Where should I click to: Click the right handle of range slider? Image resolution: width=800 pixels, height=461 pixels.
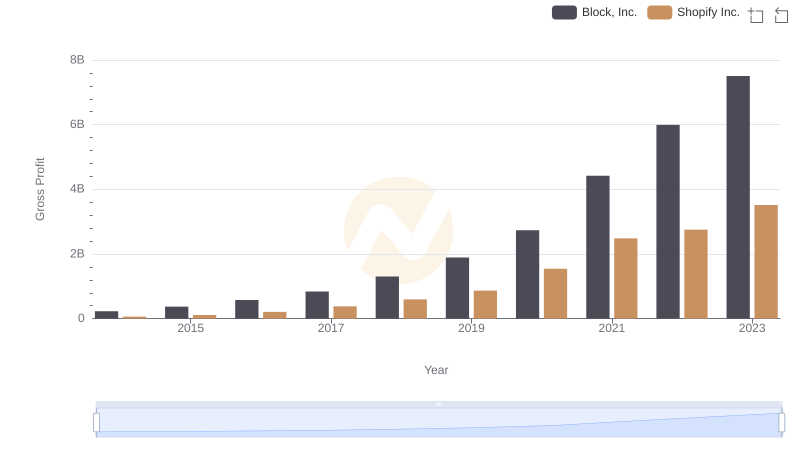tap(781, 423)
